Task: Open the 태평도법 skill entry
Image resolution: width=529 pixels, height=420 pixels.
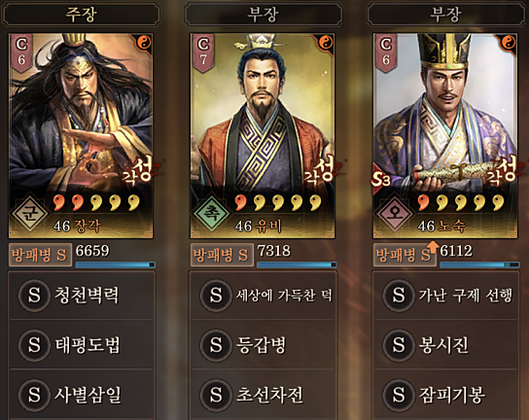Action: coord(82,345)
